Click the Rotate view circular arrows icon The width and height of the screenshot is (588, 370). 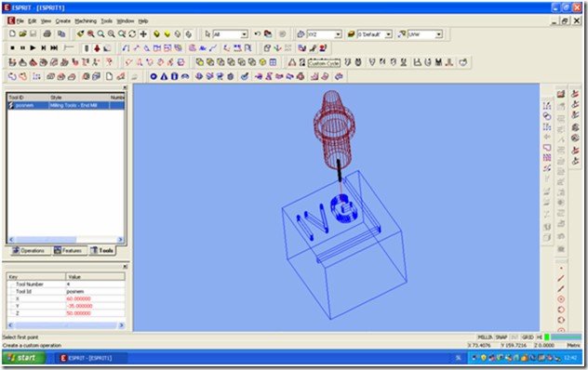(x=132, y=34)
